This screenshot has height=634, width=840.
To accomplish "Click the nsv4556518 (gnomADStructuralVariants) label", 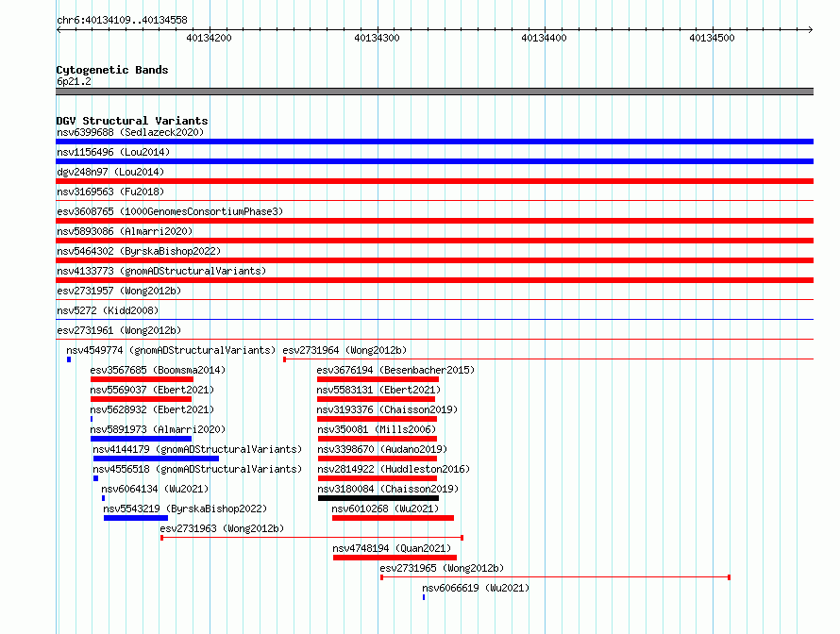I will pyautogui.click(x=197, y=469).
